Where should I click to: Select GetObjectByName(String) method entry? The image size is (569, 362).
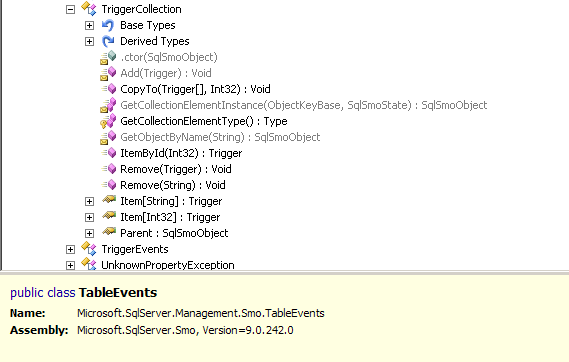[x=220, y=137]
